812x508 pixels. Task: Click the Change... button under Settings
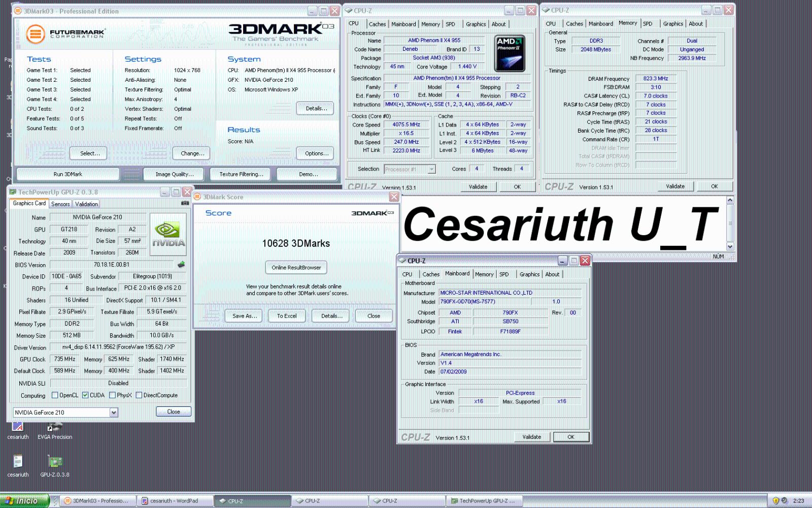[x=191, y=153]
